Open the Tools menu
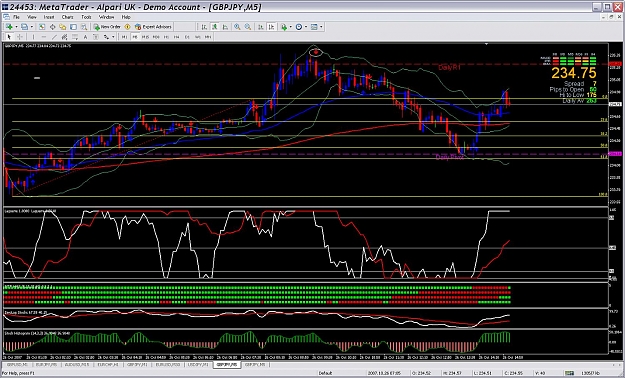 click(x=86, y=17)
